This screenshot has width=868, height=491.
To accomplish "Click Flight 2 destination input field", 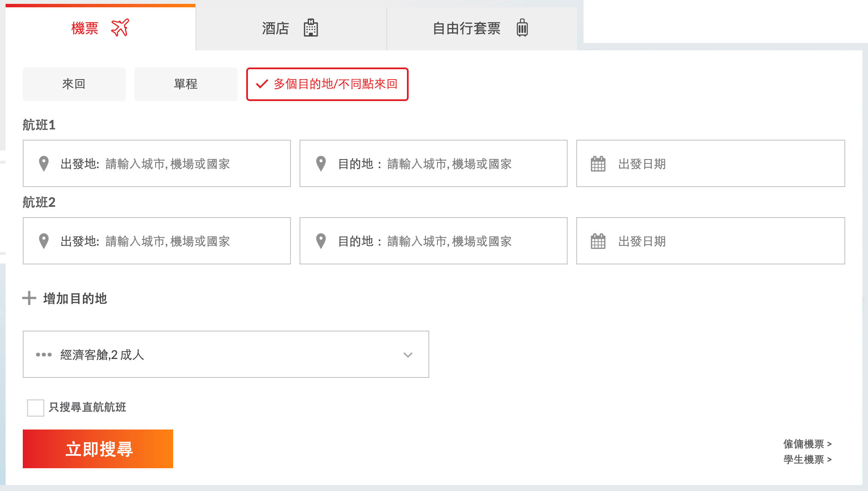I will click(x=449, y=241).
